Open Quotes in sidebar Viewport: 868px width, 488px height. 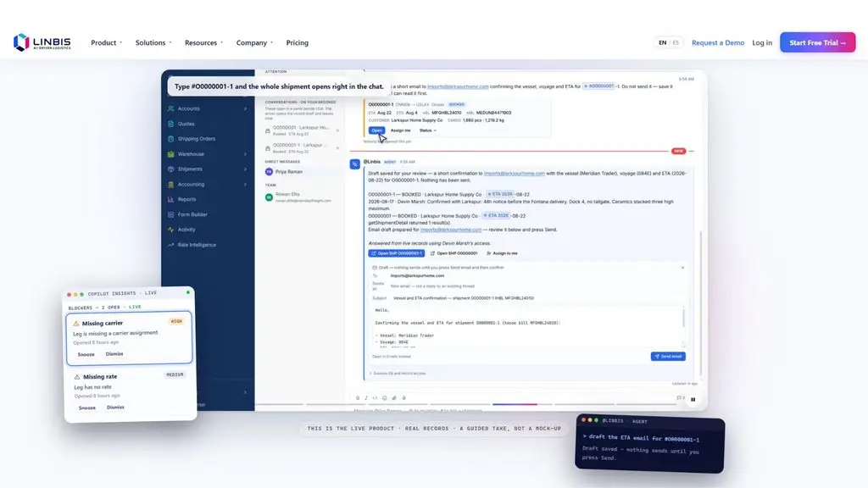pyautogui.click(x=186, y=124)
